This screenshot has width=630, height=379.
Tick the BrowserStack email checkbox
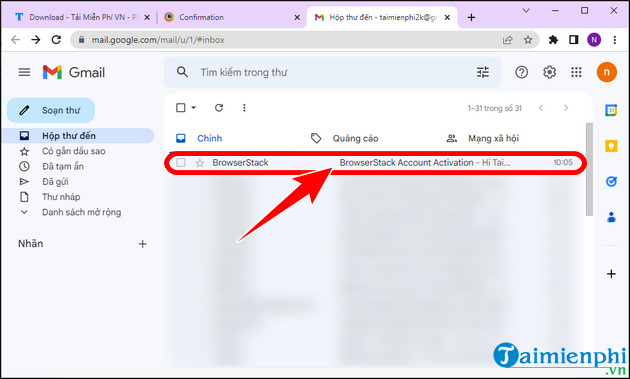pos(181,162)
